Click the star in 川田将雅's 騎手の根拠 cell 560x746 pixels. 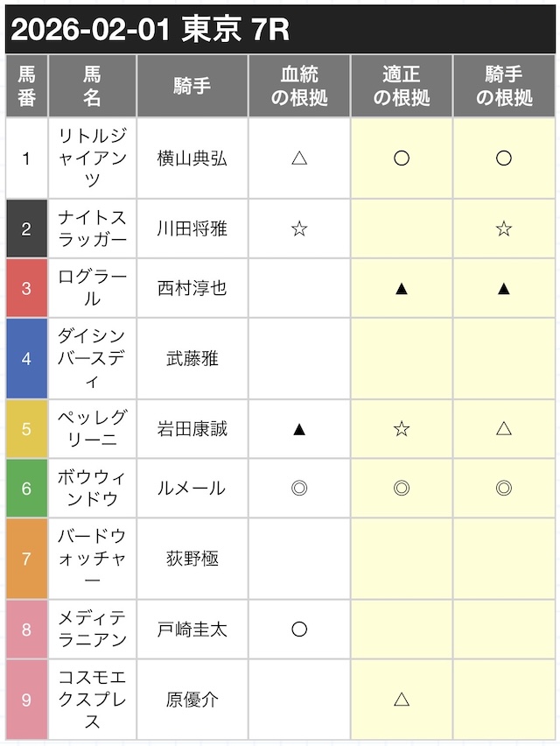pyautogui.click(x=504, y=229)
